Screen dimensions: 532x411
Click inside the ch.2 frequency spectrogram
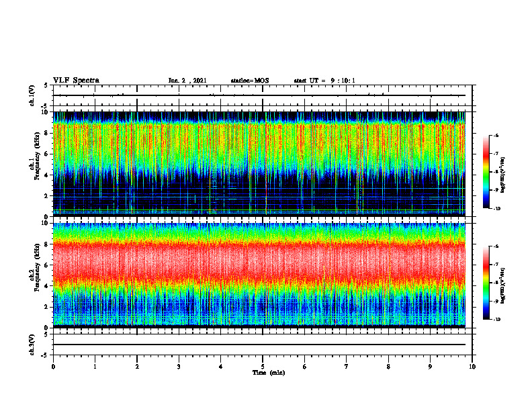click(259, 275)
